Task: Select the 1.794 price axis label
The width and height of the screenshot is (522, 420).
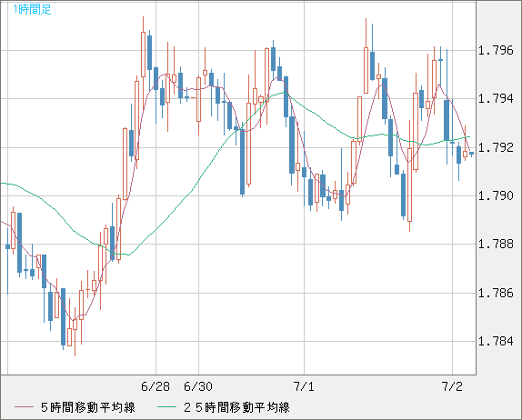Action: coord(496,98)
